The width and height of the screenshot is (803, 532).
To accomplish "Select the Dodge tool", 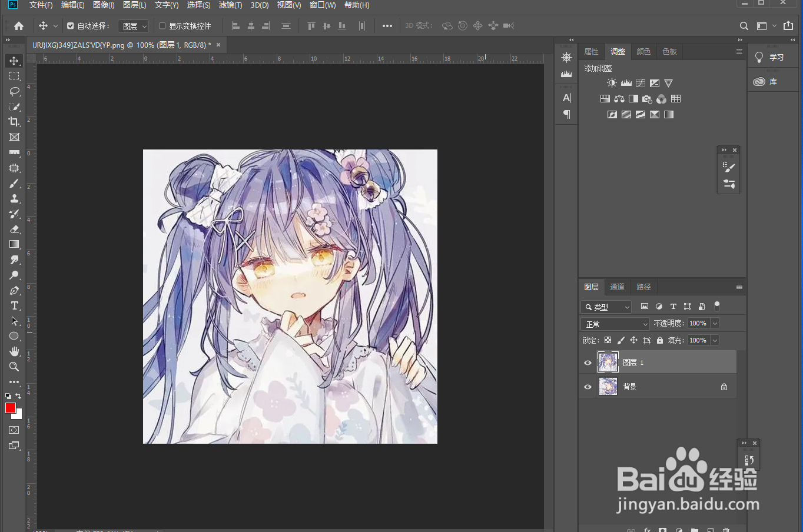I will (x=14, y=275).
